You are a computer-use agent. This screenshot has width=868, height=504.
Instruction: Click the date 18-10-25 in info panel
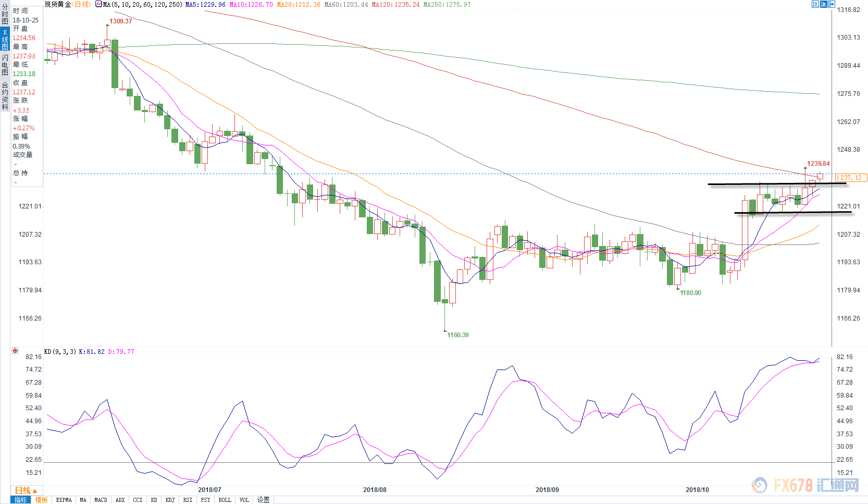(x=26, y=20)
